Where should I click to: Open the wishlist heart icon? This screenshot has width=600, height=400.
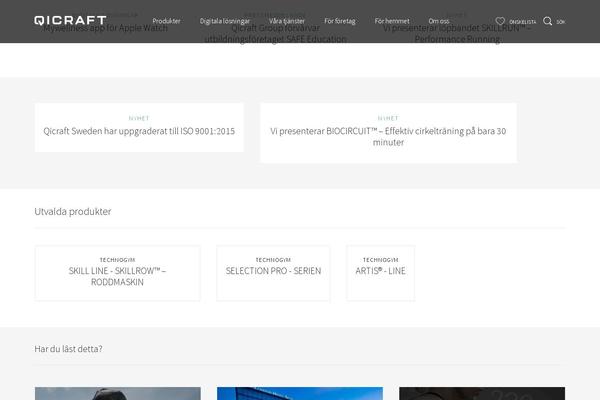pyautogui.click(x=500, y=21)
